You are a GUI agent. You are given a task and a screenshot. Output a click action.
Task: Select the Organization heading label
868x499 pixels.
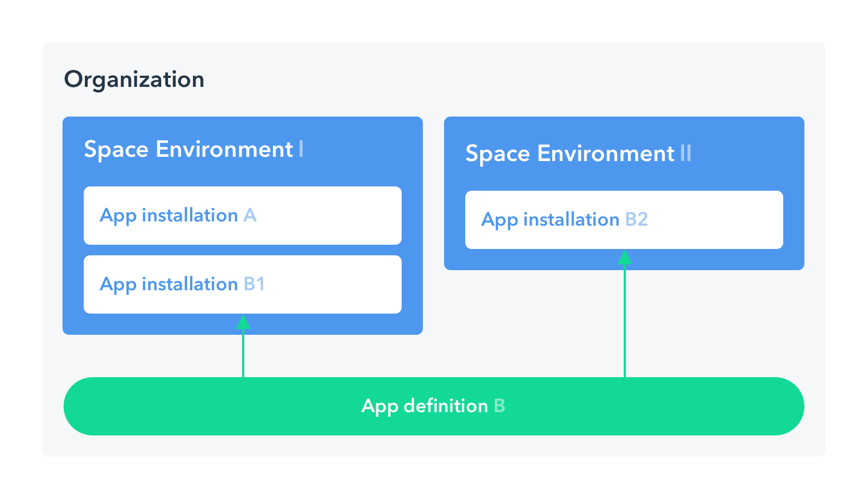coord(134,78)
